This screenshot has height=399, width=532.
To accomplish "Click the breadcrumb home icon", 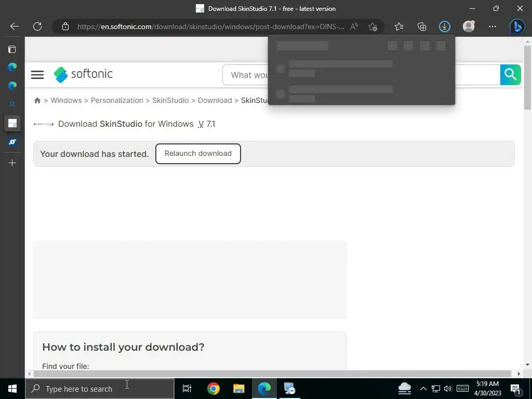I will click(x=37, y=100).
